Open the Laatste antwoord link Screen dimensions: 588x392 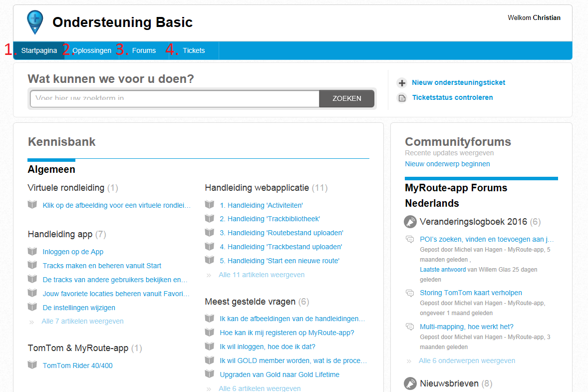pyautogui.click(x=443, y=269)
